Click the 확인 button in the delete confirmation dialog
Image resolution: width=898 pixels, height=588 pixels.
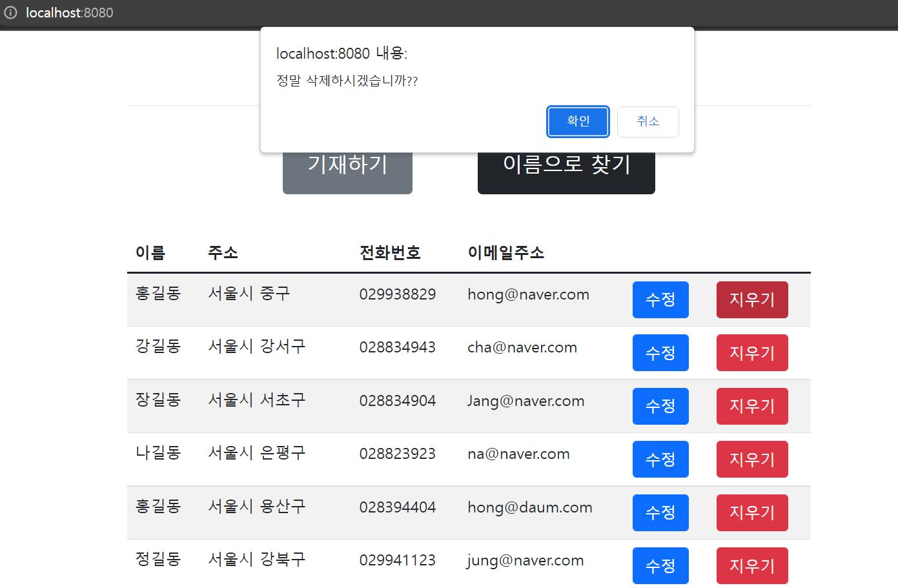577,121
